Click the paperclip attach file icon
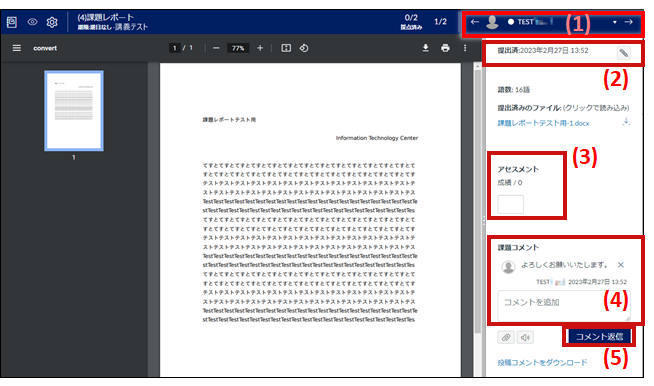This screenshot has width=654, height=386. tap(506, 337)
